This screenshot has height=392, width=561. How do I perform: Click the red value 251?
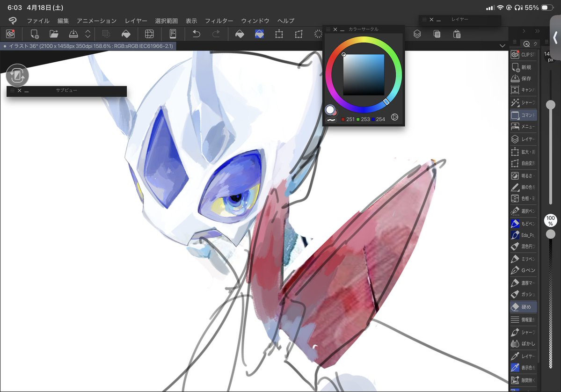pyautogui.click(x=350, y=119)
